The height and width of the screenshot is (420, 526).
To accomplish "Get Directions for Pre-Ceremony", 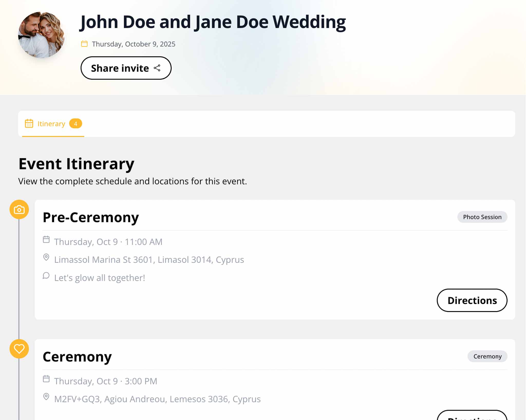I will pyautogui.click(x=472, y=300).
